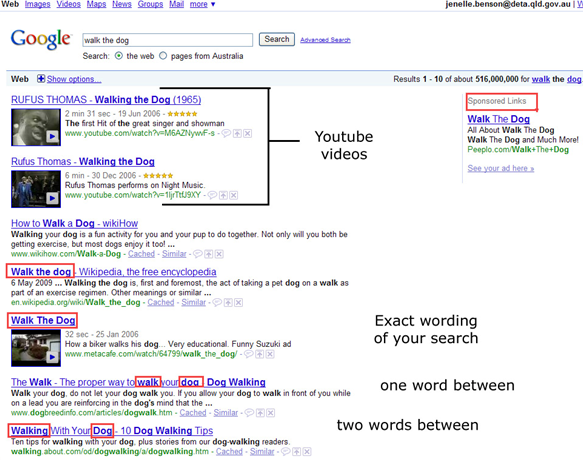Promote the Wikipedia result
The width and height of the screenshot is (583, 460).
228,302
